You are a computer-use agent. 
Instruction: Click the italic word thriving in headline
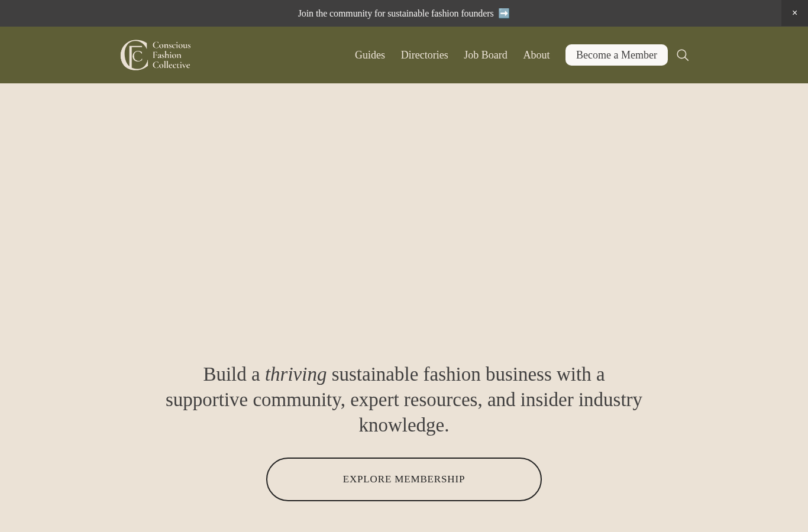click(296, 374)
